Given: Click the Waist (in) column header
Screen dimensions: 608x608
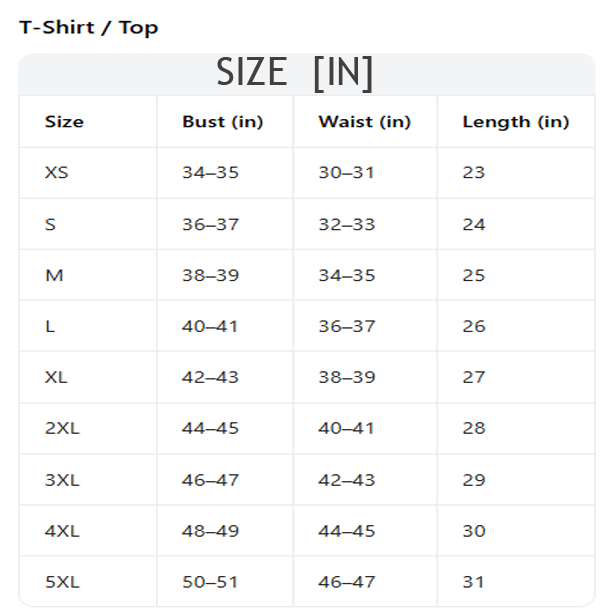Looking at the screenshot, I should coord(364,122).
